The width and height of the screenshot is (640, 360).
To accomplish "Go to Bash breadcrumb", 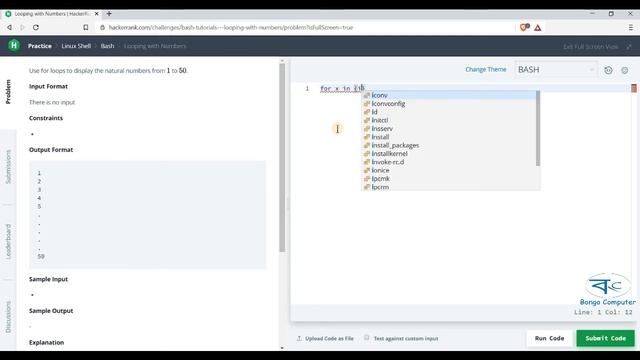I will (x=107, y=46).
